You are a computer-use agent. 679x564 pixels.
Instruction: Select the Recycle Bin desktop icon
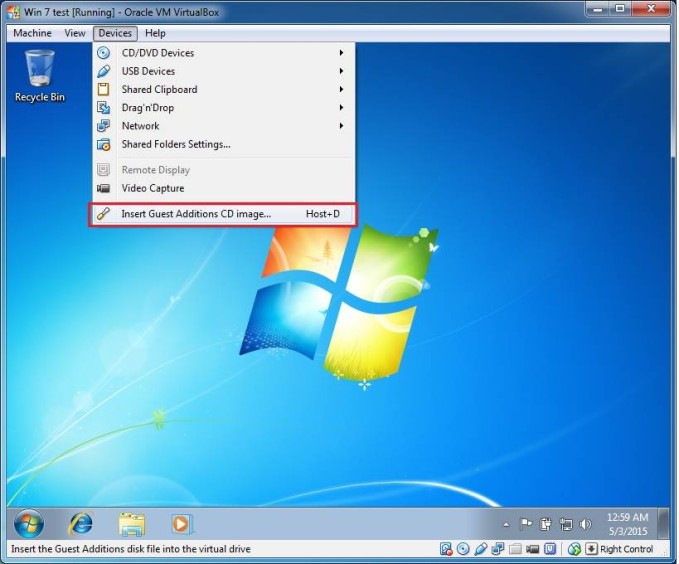(x=39, y=76)
